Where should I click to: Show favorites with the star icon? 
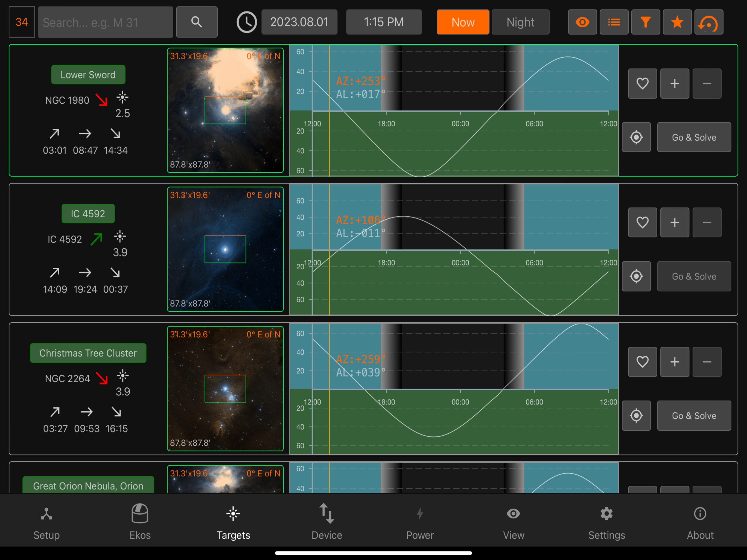pos(677,22)
